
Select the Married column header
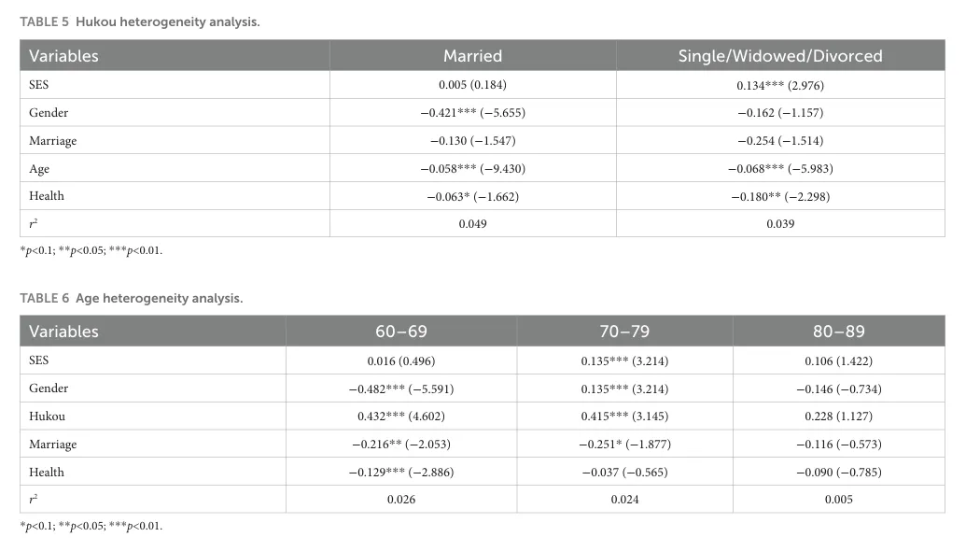click(472, 56)
